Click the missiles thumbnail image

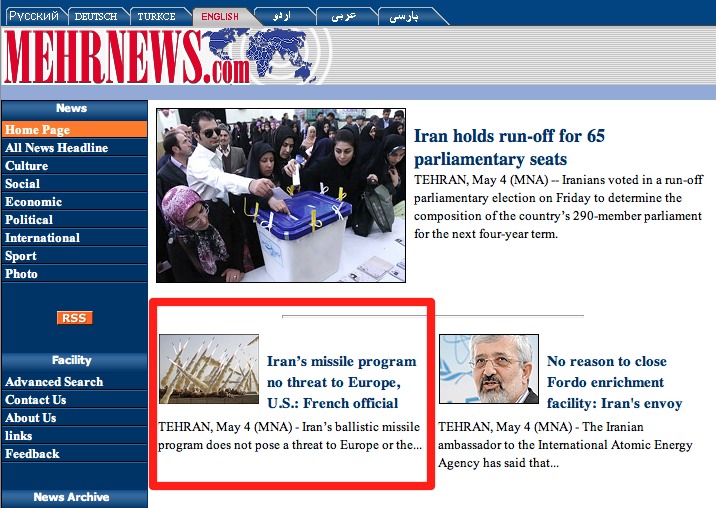click(x=209, y=369)
